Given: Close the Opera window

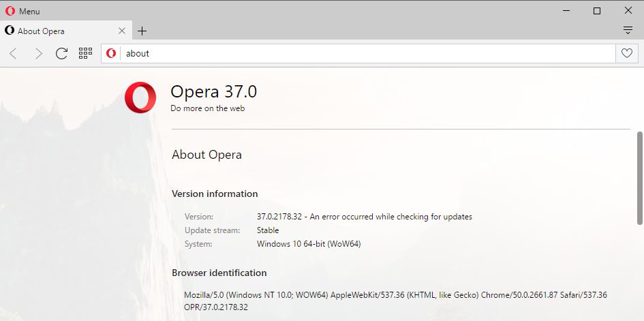Looking at the screenshot, I should (x=628, y=11).
